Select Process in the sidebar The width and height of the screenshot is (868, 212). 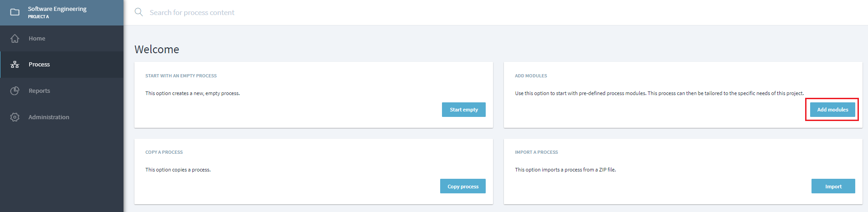click(x=39, y=65)
